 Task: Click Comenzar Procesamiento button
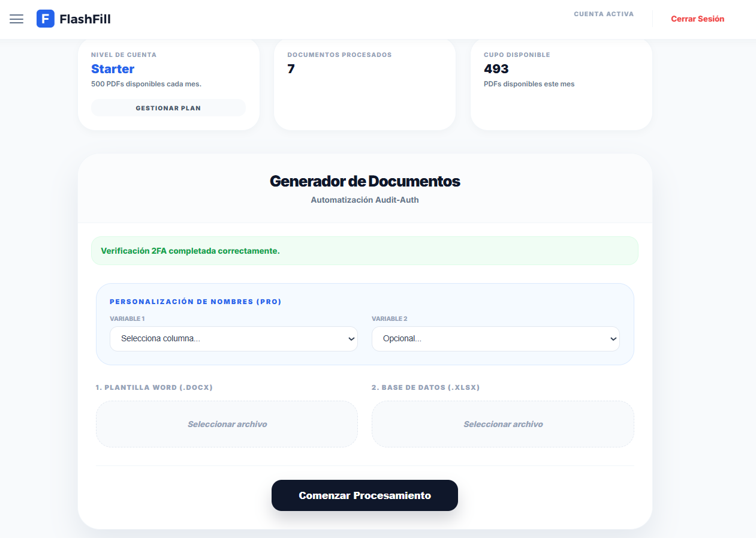(365, 495)
